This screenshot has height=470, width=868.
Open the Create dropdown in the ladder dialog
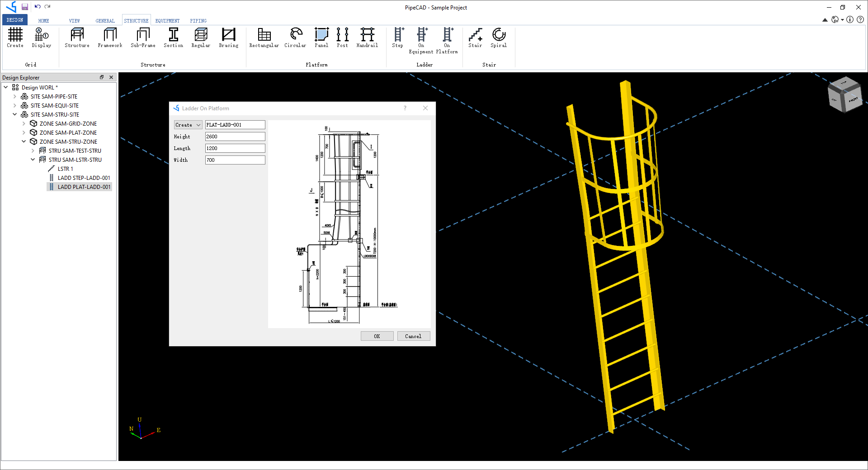pyautogui.click(x=188, y=125)
